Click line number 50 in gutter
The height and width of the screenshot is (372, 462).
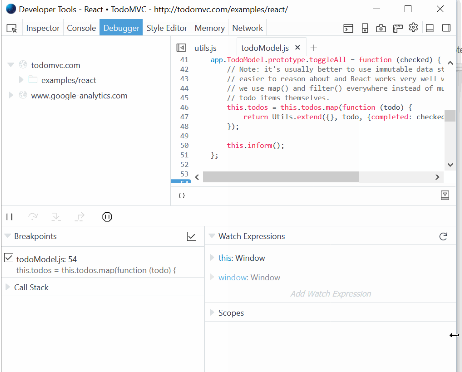coord(184,145)
